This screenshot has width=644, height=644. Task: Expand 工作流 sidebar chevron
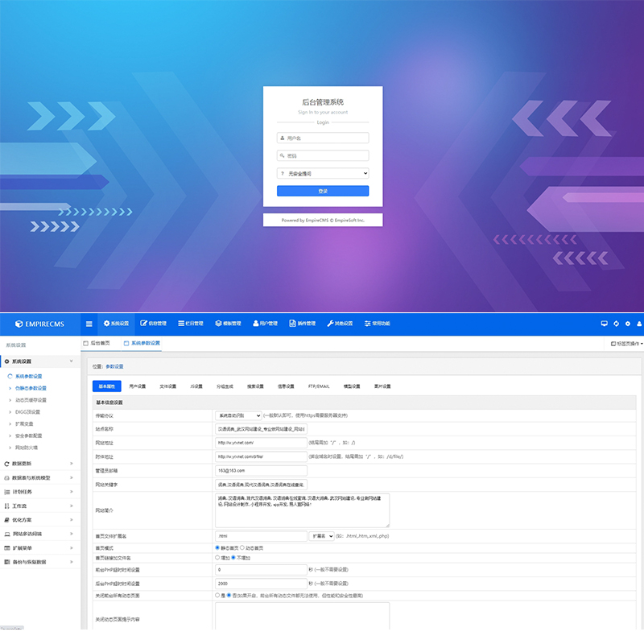(x=71, y=506)
